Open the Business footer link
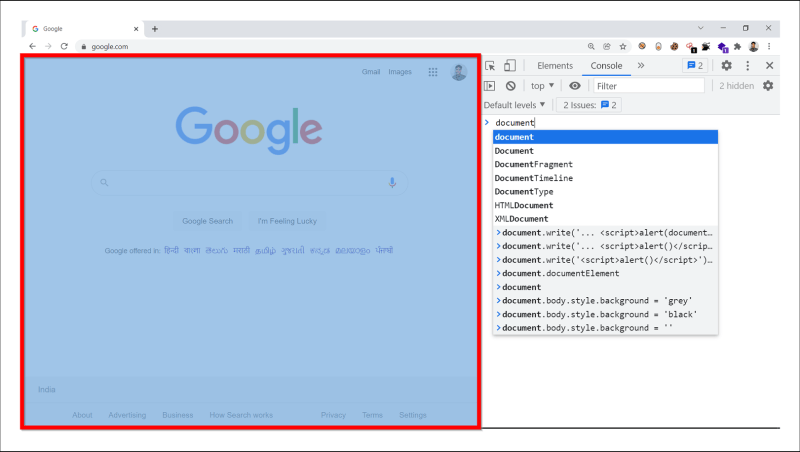Screen dimensions: 800x452 coord(178,415)
